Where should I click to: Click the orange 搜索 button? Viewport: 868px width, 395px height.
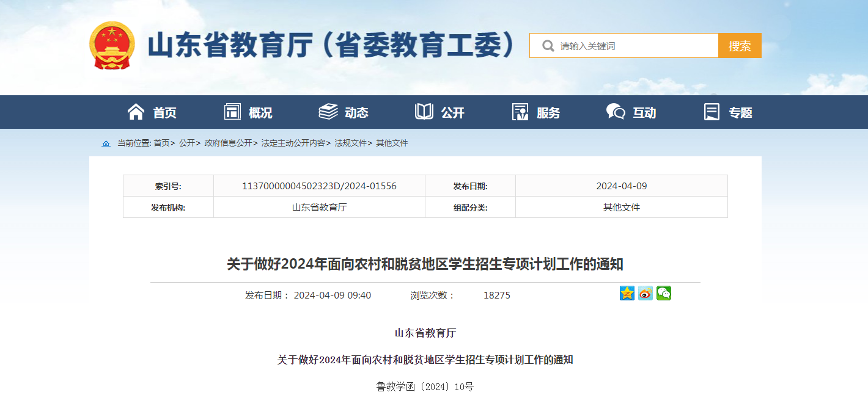pyautogui.click(x=740, y=46)
